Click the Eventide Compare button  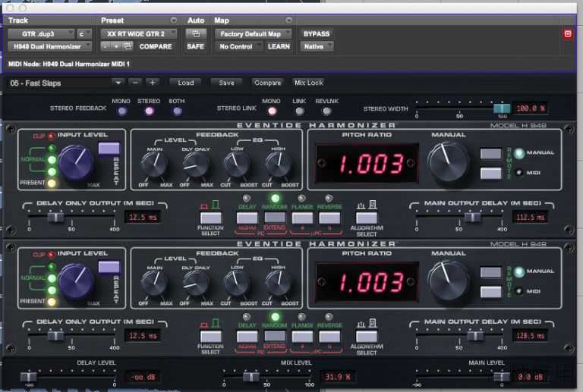(x=268, y=83)
